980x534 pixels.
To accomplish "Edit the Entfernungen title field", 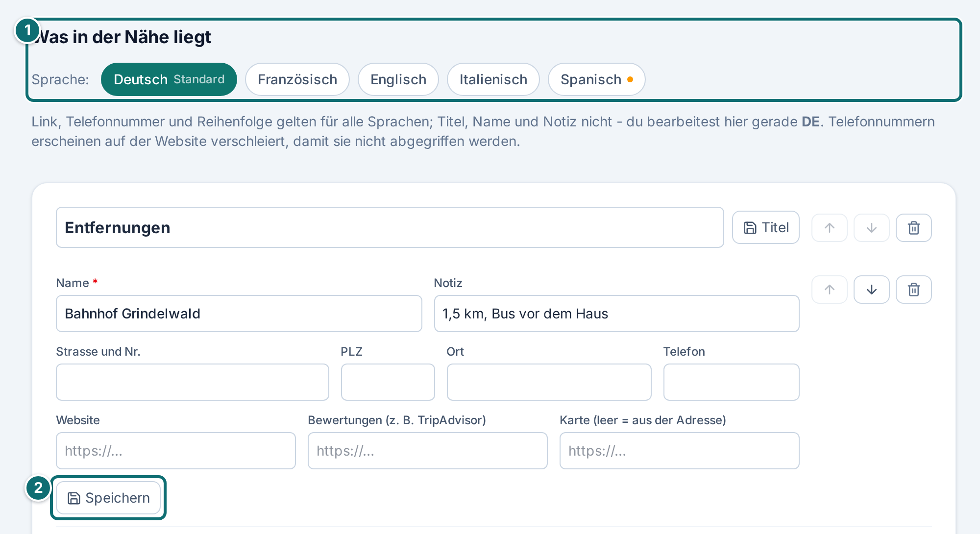I will click(390, 227).
